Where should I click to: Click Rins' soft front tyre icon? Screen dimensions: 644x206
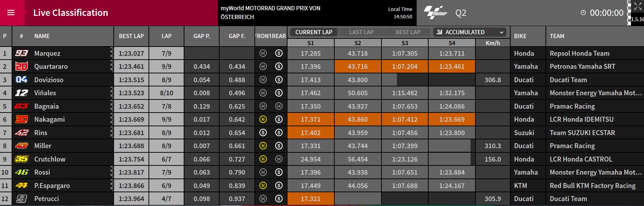(x=263, y=133)
